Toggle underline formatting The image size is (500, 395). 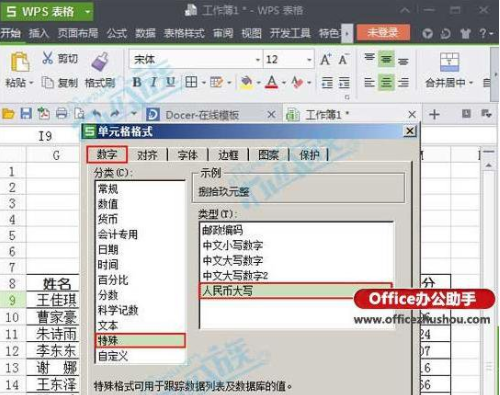(170, 82)
